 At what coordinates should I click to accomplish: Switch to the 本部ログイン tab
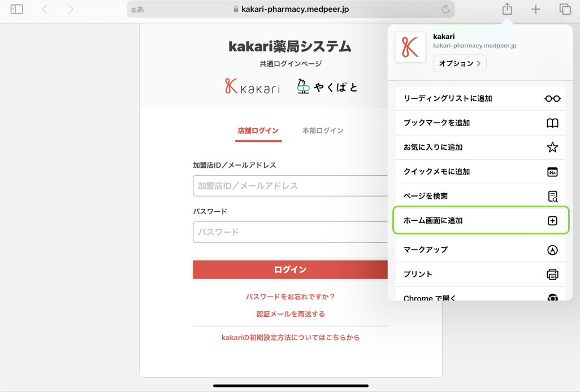pos(323,131)
